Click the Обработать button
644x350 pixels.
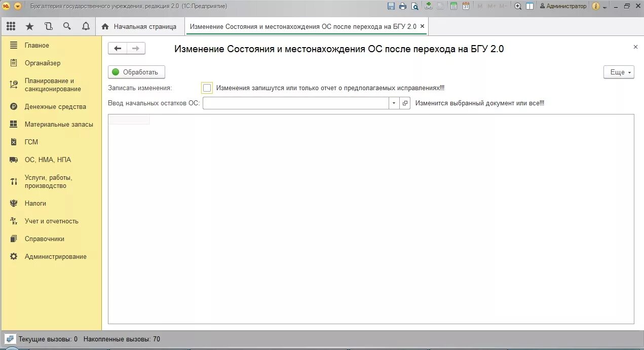(x=136, y=72)
